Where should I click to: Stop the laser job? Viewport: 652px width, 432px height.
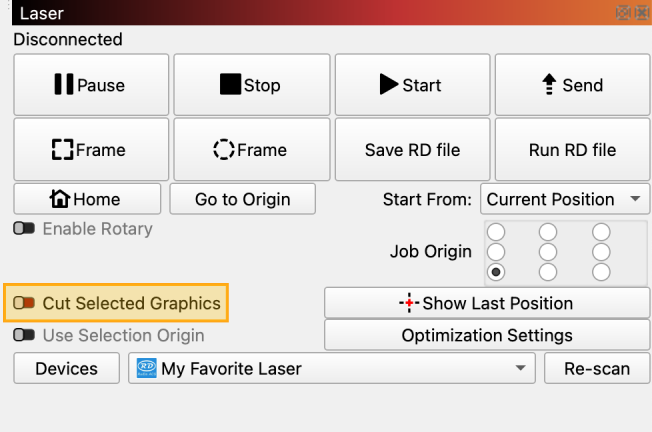[251, 86]
